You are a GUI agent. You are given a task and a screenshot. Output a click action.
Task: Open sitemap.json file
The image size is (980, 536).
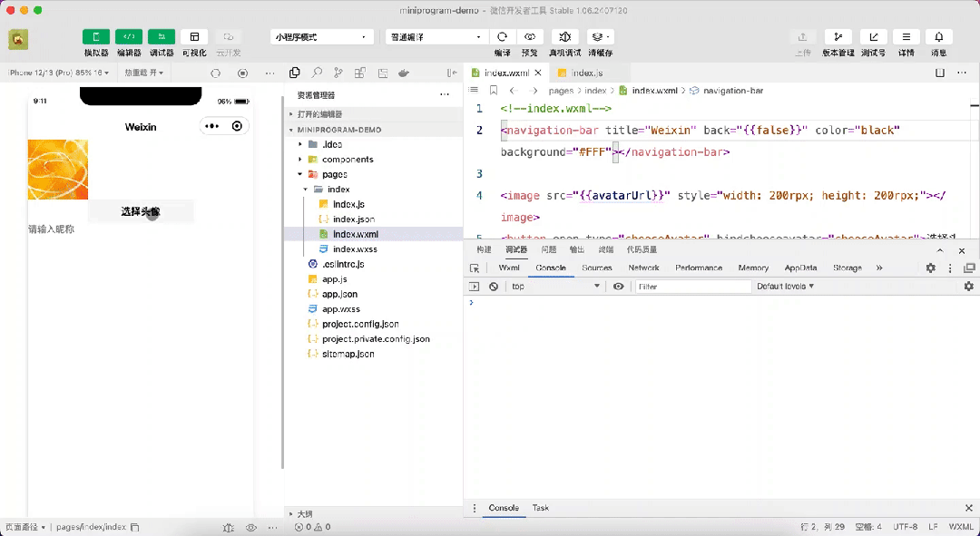pyautogui.click(x=373, y=355)
